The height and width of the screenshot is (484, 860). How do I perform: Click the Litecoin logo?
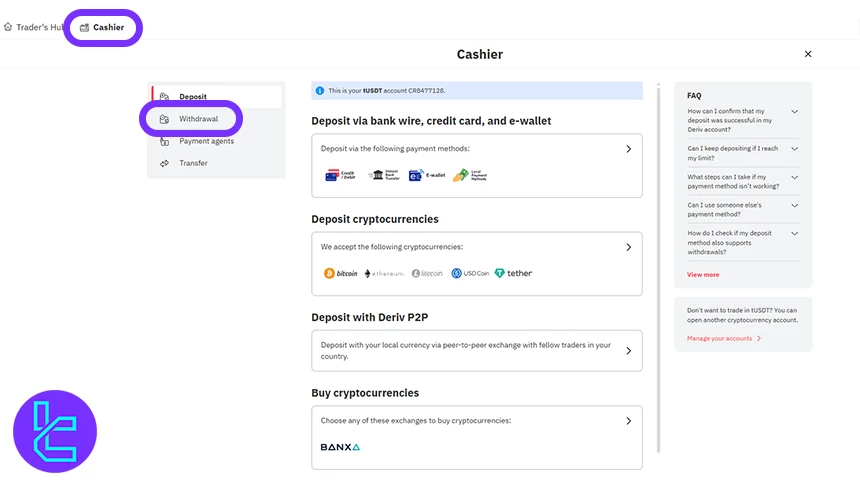427,273
